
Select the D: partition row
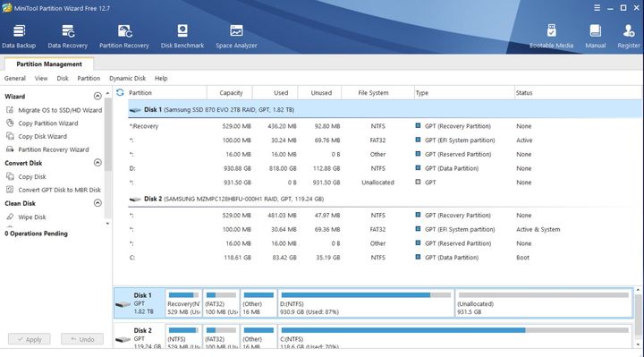pyautogui.click(x=385, y=168)
